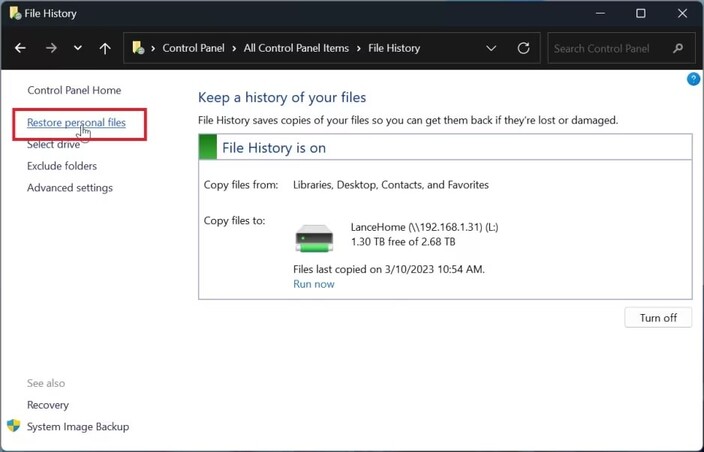
Task: Select File History breadcrumb segment
Action: click(x=394, y=48)
